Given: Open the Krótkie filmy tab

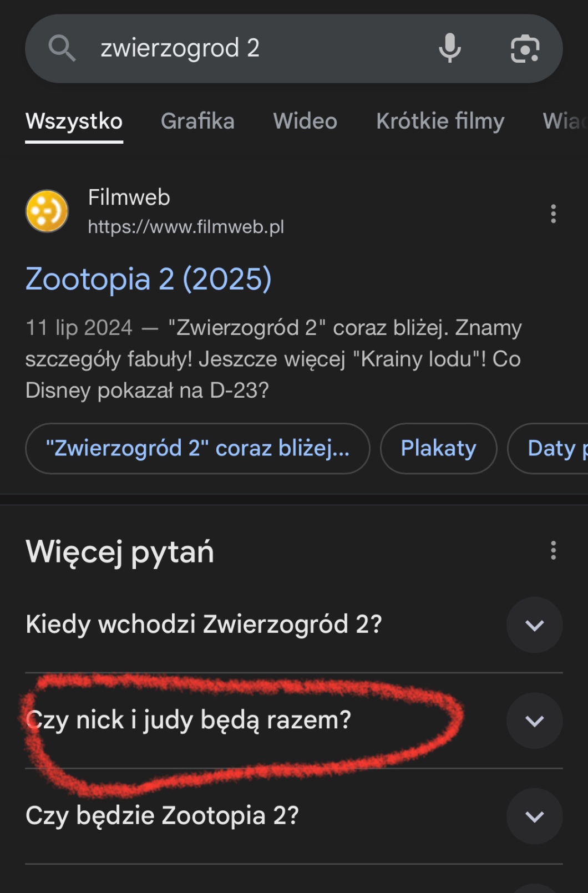Looking at the screenshot, I should 440,121.
